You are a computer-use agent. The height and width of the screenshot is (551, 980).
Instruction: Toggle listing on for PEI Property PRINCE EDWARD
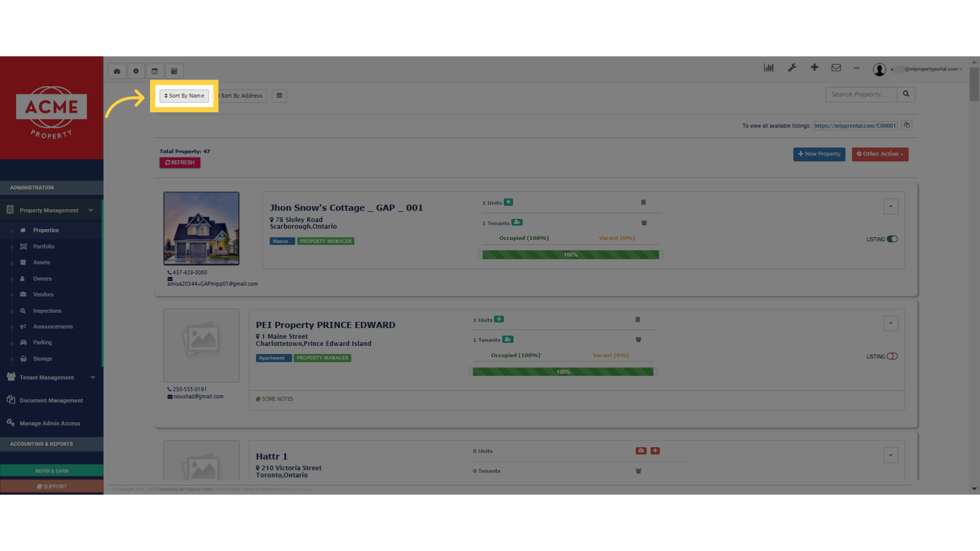tap(892, 357)
